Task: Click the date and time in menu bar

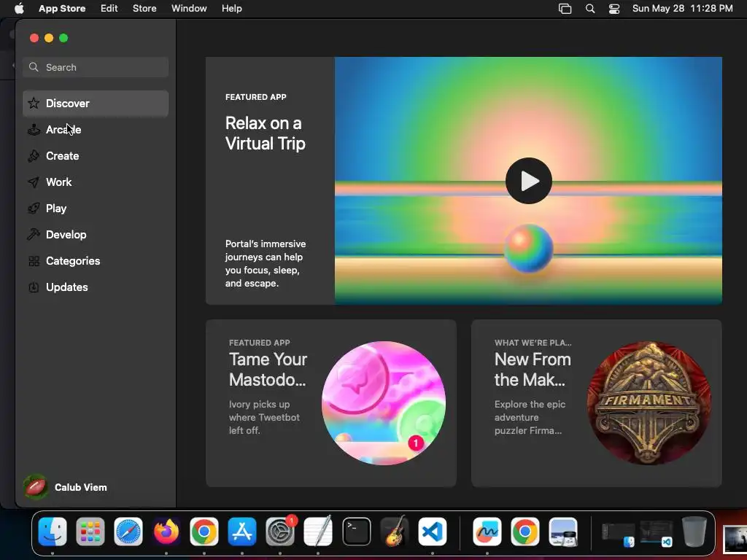Action: pyautogui.click(x=682, y=9)
